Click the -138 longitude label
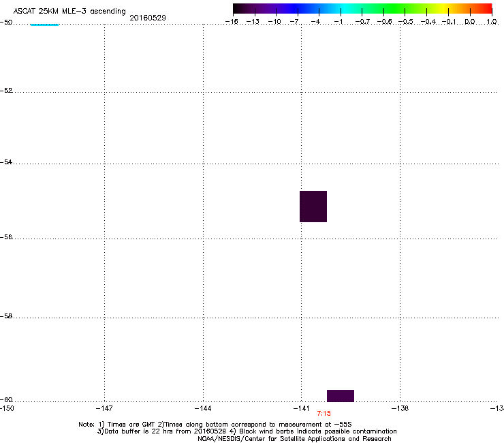Image resolution: width=504 pixels, height=443 pixels. pyautogui.click(x=400, y=408)
